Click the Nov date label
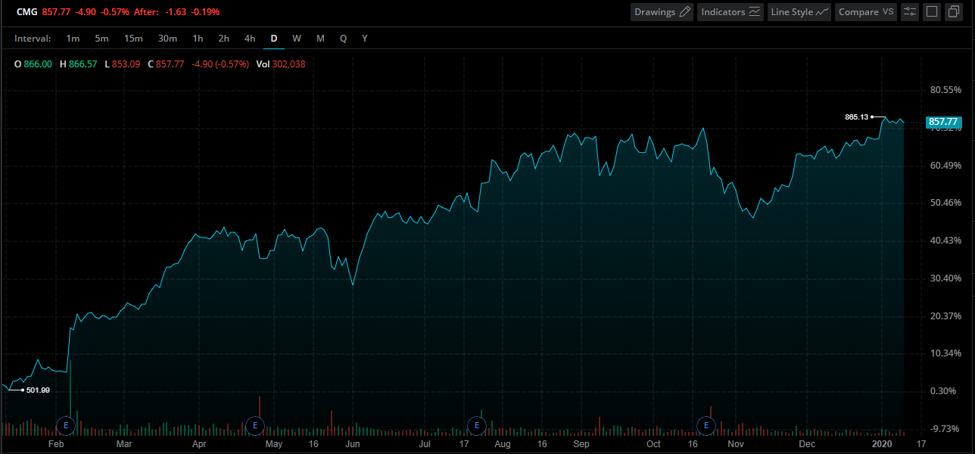This screenshot has width=975, height=454. 736,444
